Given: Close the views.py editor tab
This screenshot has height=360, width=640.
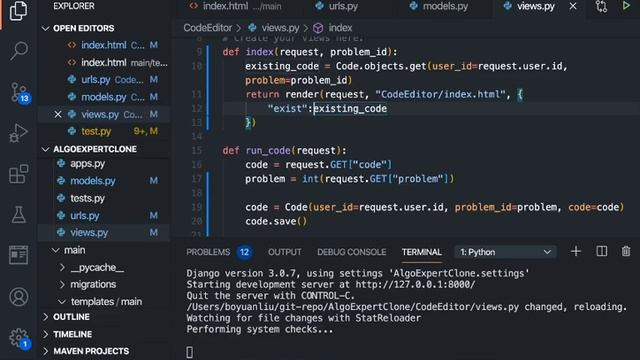Looking at the screenshot, I should (x=573, y=6).
